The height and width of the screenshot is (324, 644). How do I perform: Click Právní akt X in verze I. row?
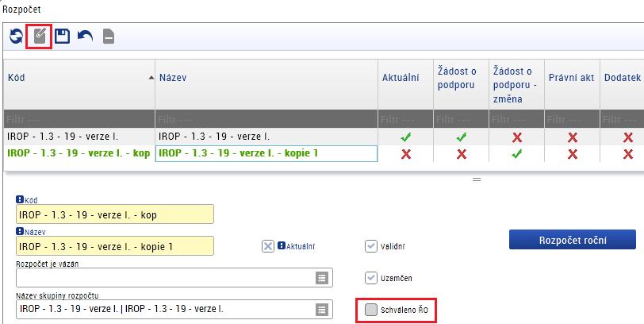pyautogui.click(x=573, y=137)
